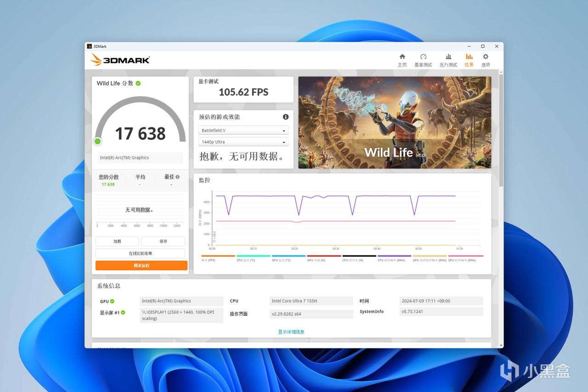Click the green check next to GPU label
The image size is (588, 392).
(x=112, y=301)
